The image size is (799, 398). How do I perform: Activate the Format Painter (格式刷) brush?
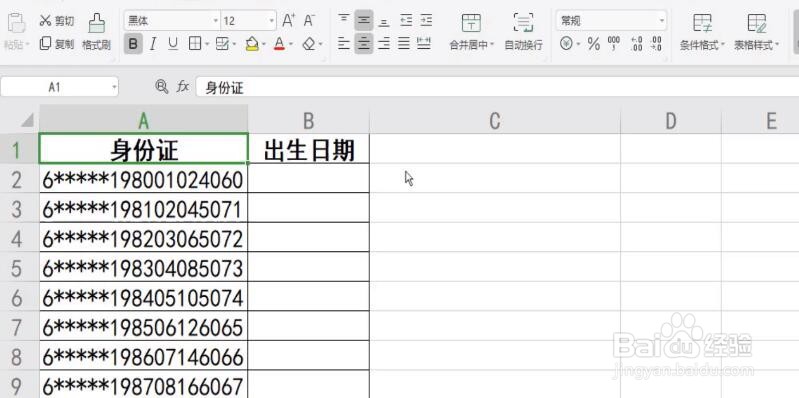96,32
